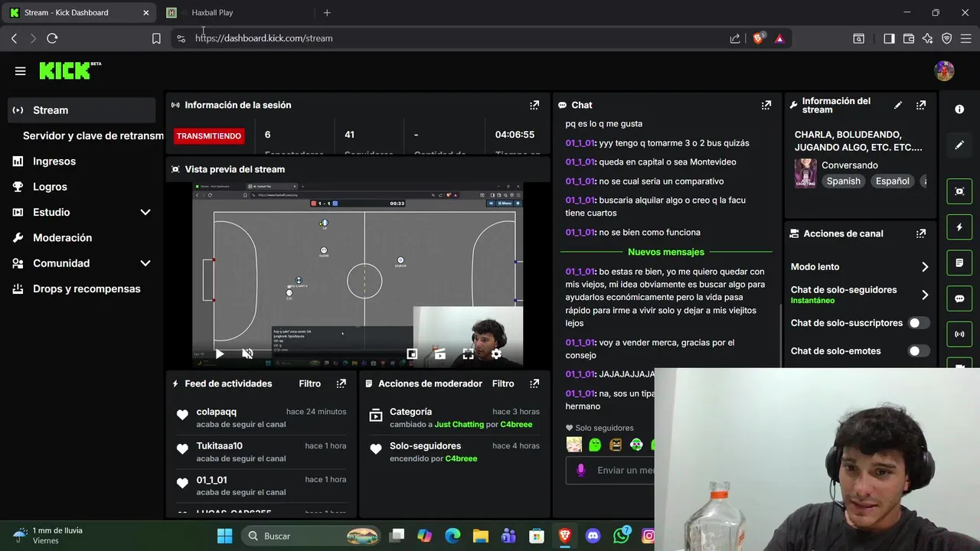Play the stream preview video
This screenshot has height=551, width=980.
click(220, 354)
